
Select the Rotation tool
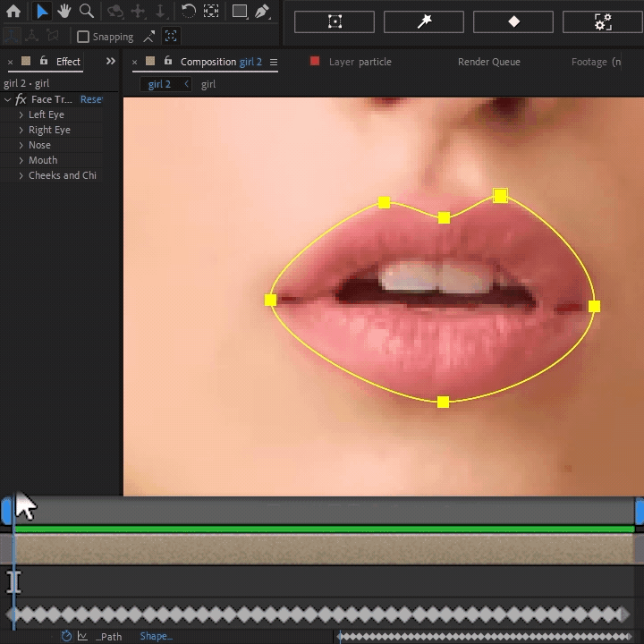[x=189, y=12]
